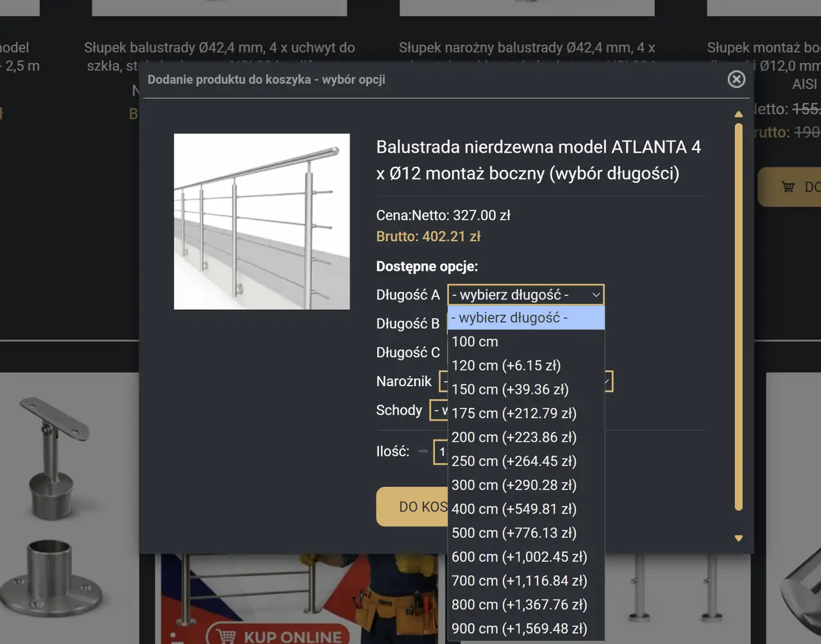Choose 900 cm (+1,569.48 zł) option
The image size is (821, 644).
[526, 628]
